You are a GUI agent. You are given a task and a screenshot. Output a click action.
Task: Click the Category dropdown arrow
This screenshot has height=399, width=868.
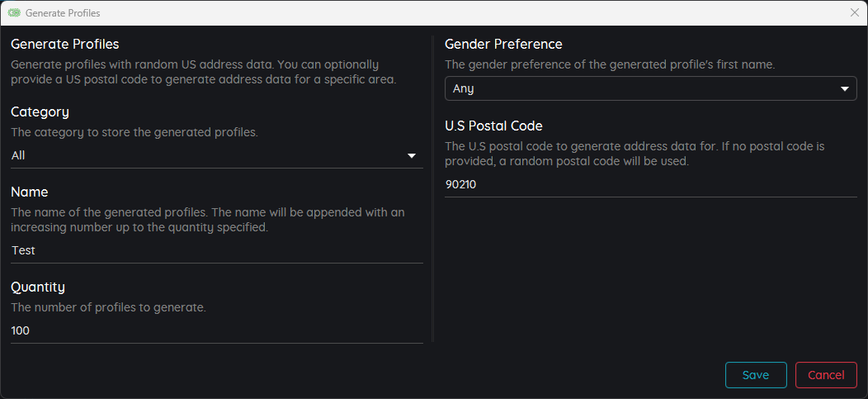[x=412, y=155]
